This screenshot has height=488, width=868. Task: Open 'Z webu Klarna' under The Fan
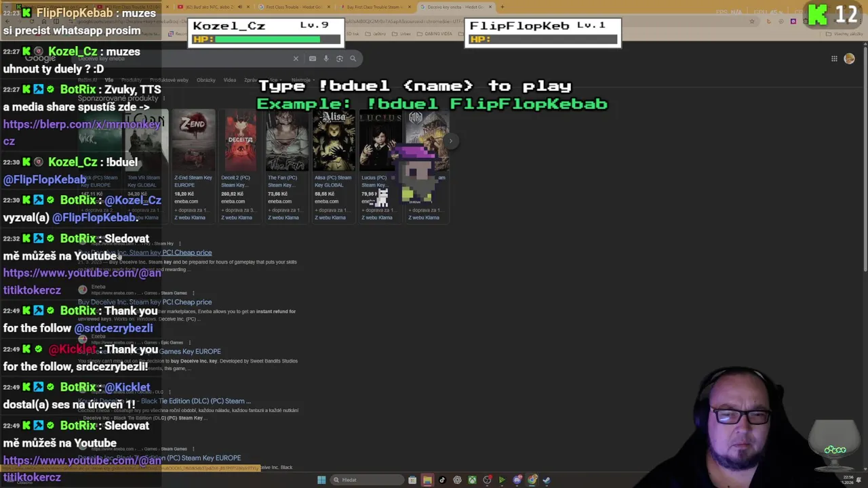point(283,218)
